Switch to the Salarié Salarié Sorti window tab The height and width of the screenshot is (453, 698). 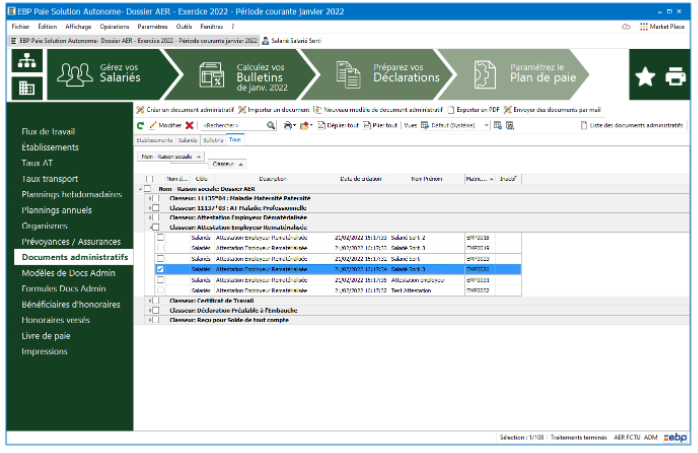tap(292, 41)
